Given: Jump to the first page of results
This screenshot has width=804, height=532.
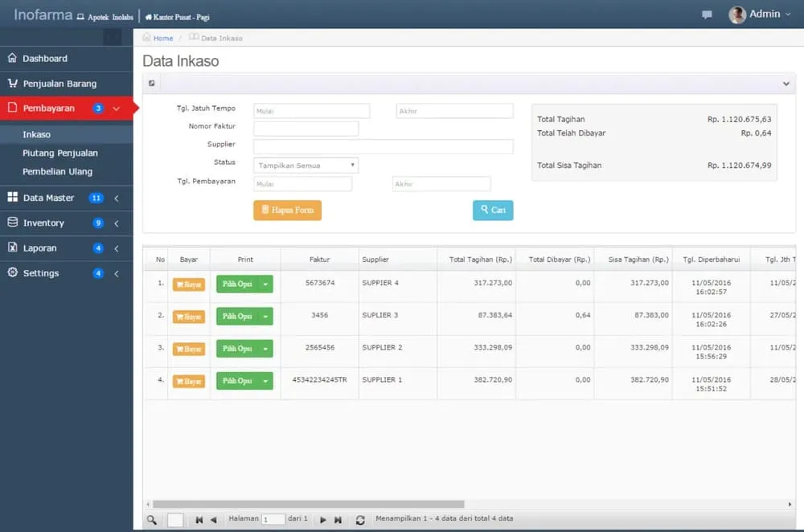Looking at the screenshot, I should tap(199, 520).
